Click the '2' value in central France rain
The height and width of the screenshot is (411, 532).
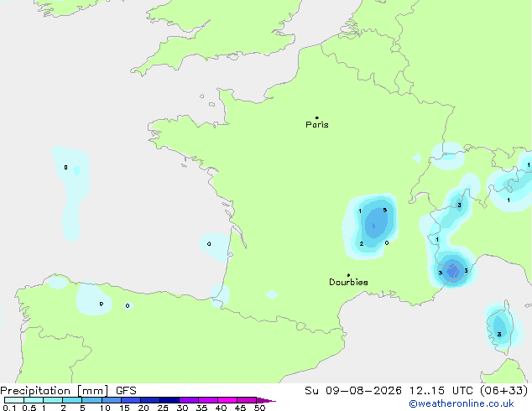coord(362,243)
